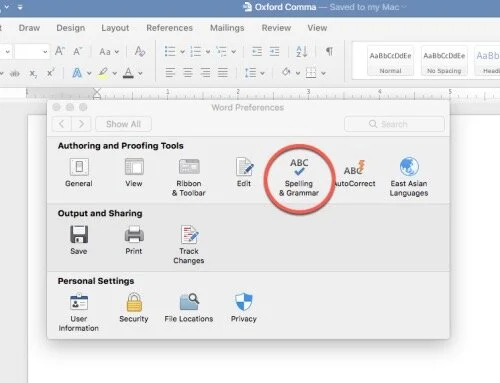Increase the paragraph indent

click(x=274, y=51)
